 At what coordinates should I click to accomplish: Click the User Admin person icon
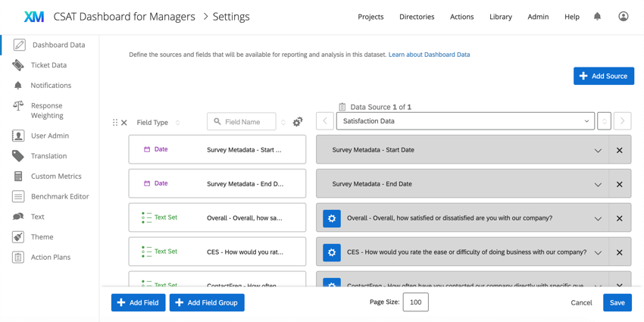18,136
